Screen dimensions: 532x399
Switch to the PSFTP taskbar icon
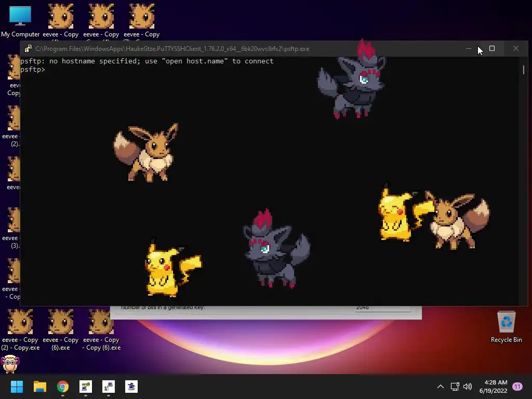click(x=109, y=387)
